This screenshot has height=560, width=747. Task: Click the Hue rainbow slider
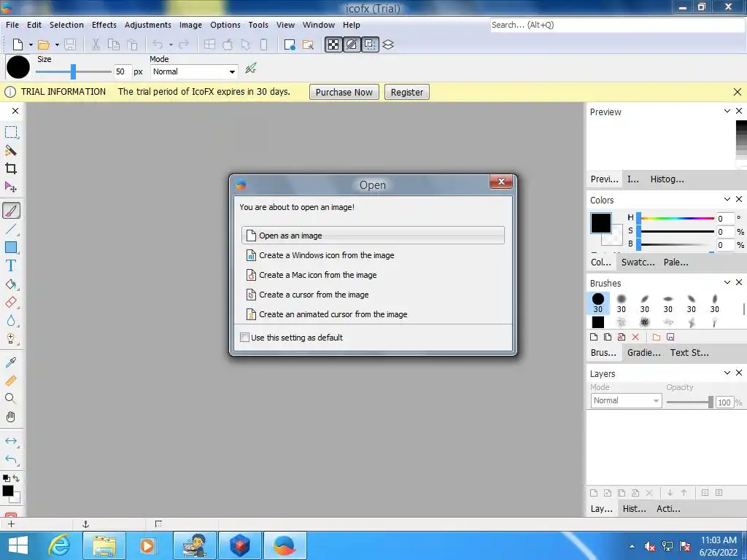[x=677, y=219]
